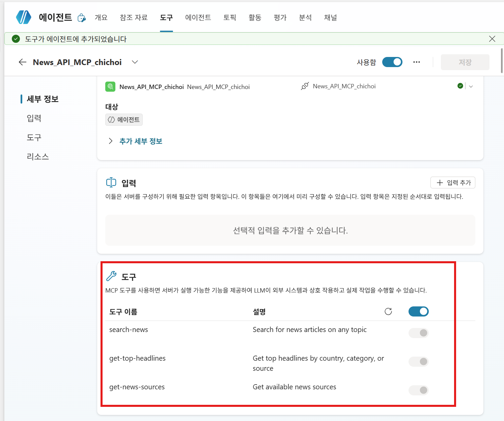Select 리소스 in the side navigation
The height and width of the screenshot is (421, 504).
pos(38,156)
